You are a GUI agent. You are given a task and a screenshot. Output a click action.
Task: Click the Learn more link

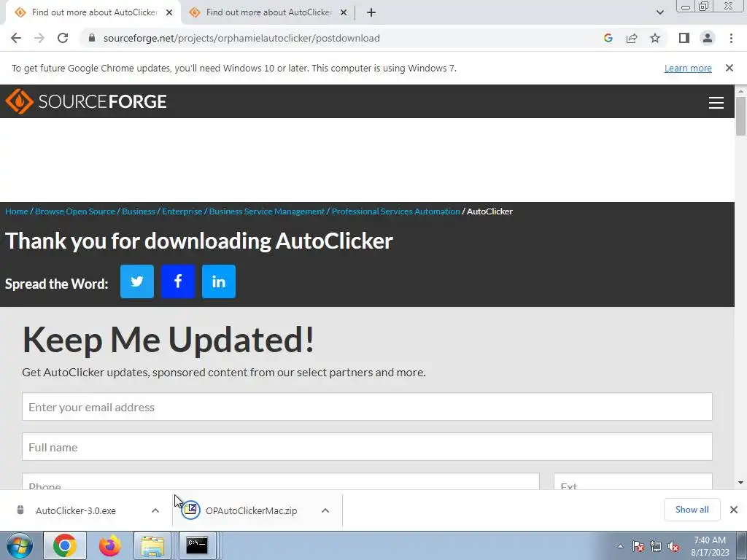[x=688, y=68]
